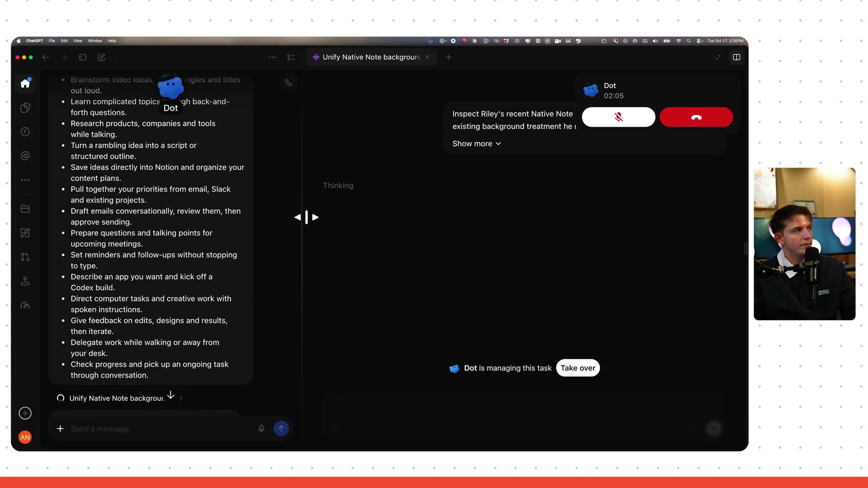The width and height of the screenshot is (868, 488).
Task: Click the 'Dot is managing this task' label
Action: click(508, 368)
